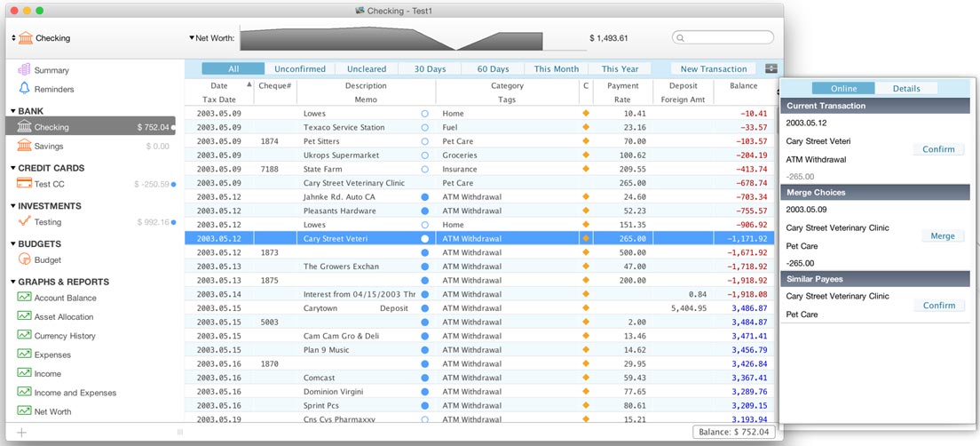Viewport: 980px width, 446px height.
Task: Toggle status circle for Carytown Deposit row
Action: (x=425, y=308)
